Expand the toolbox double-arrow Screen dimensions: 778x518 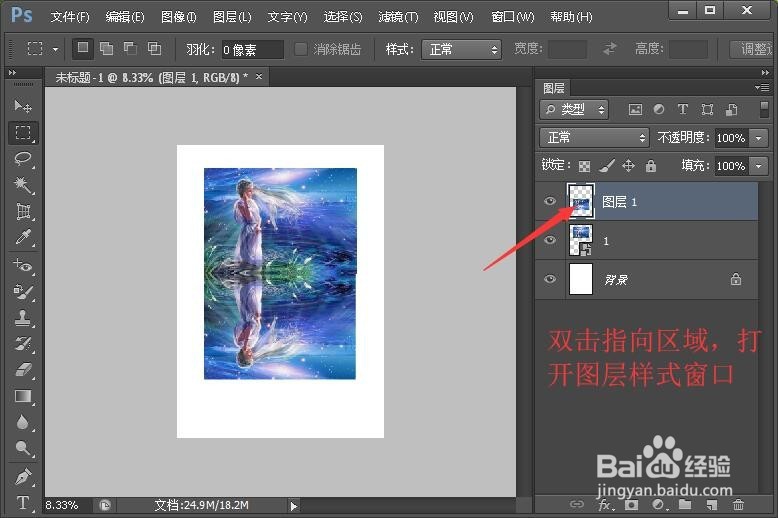pos(12,72)
